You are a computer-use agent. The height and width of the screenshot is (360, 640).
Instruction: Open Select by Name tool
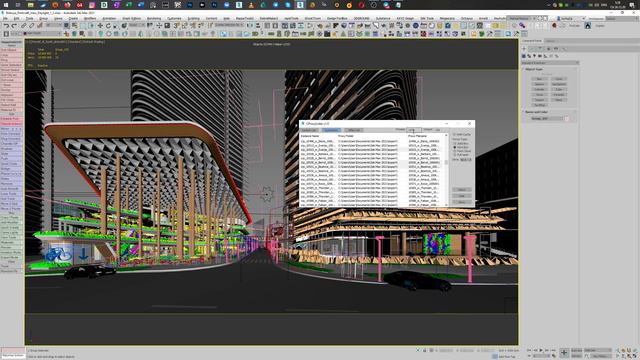(75, 25)
